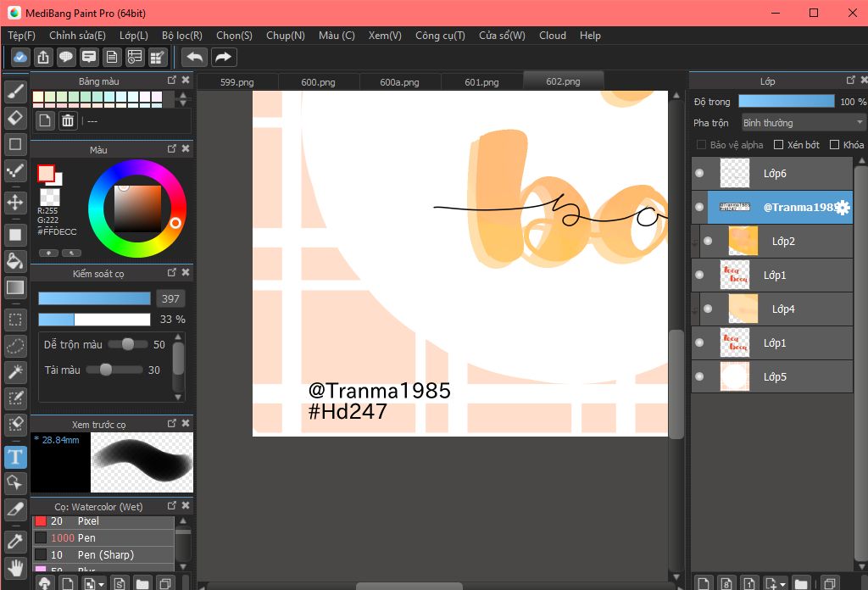Click the foreground color swatch
The height and width of the screenshot is (590, 868).
coord(46,173)
